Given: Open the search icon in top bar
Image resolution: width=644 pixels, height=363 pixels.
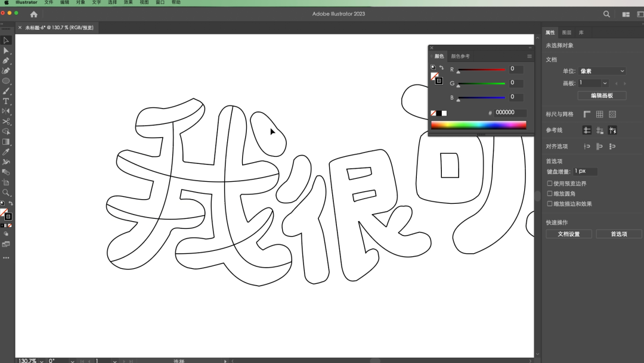Looking at the screenshot, I should coord(606,14).
